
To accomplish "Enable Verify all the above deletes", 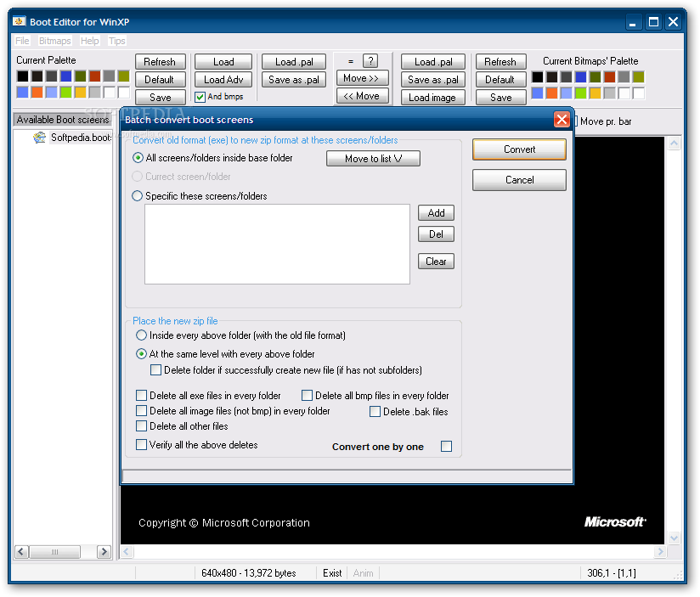I will [142, 444].
